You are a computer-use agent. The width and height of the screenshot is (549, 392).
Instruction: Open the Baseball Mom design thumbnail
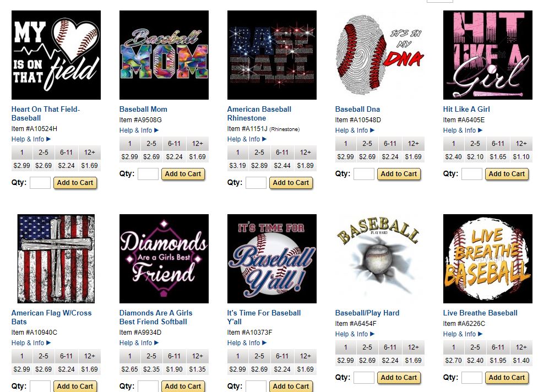point(164,55)
